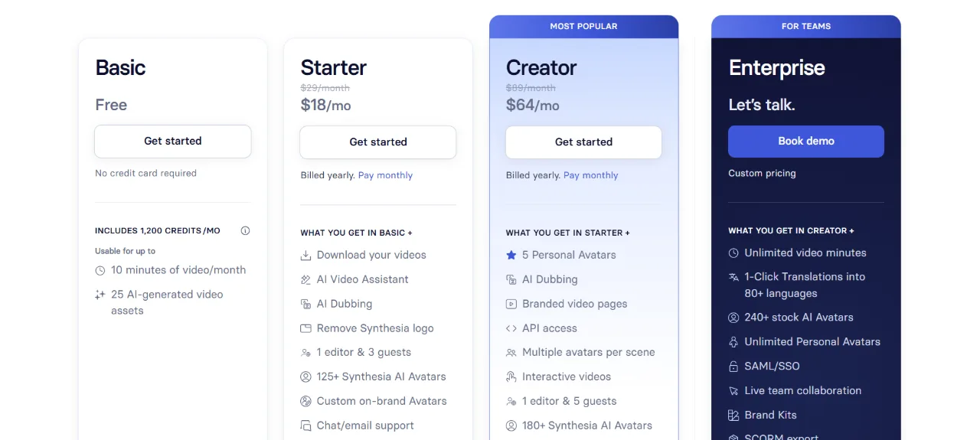Click the star icon next to 5 Personal Avatars
The height and width of the screenshot is (440, 980).
[511, 255]
